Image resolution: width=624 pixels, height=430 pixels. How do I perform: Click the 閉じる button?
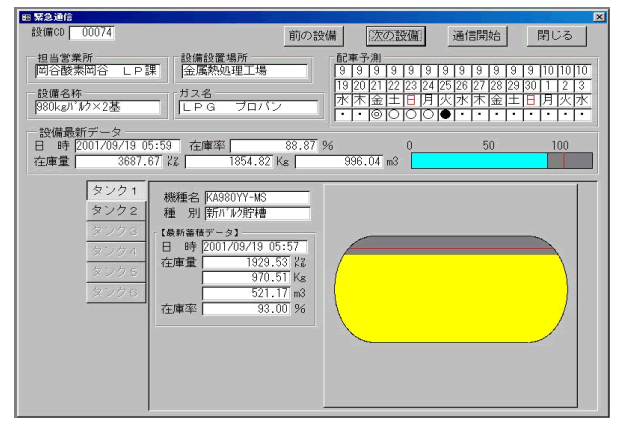point(556,36)
